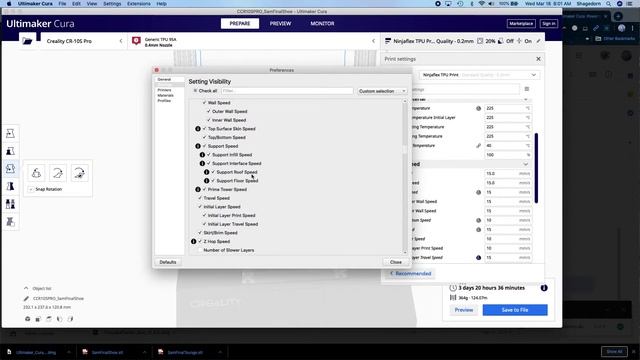Collapse the Speed section chevron
The height and width of the screenshot is (360, 640).
(526, 164)
